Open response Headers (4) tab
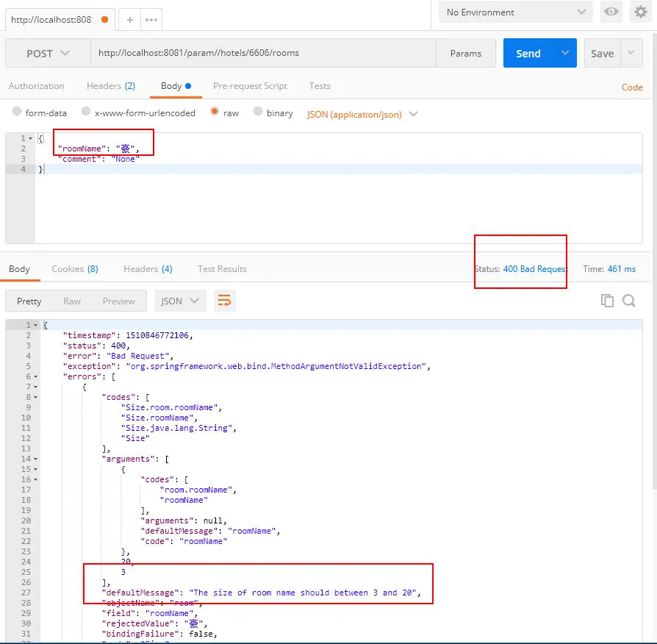 click(148, 269)
